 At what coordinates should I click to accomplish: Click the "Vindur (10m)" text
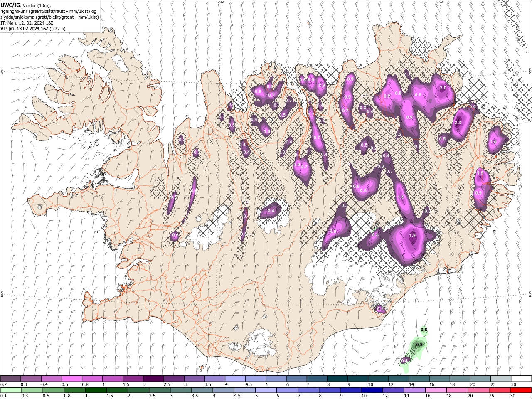point(36,5)
